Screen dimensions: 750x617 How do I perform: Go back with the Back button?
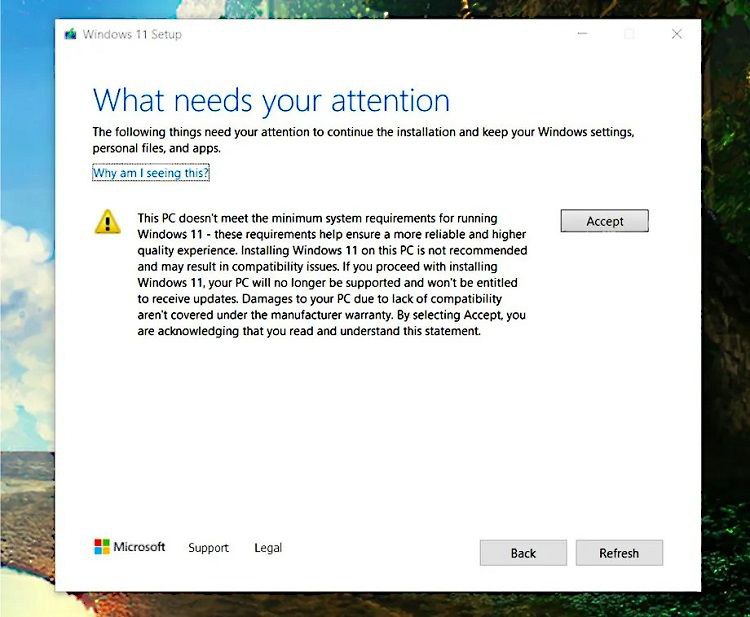click(x=523, y=553)
